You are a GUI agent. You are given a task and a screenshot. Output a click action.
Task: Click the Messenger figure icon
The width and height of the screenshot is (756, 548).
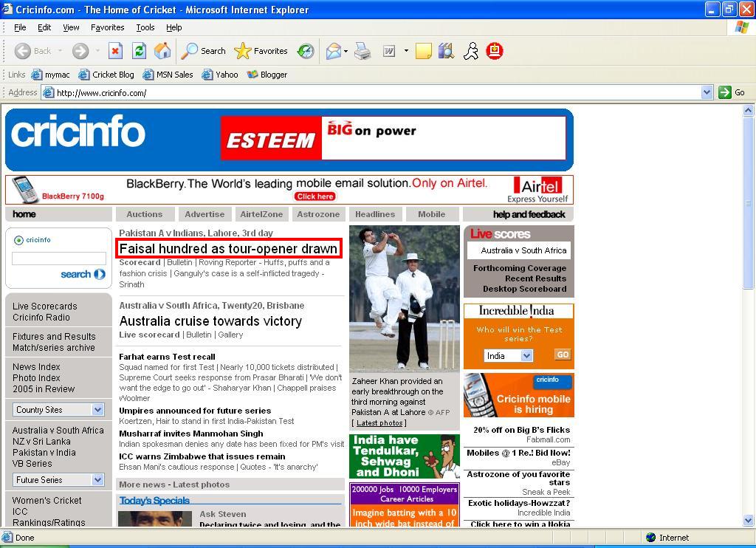(470, 51)
